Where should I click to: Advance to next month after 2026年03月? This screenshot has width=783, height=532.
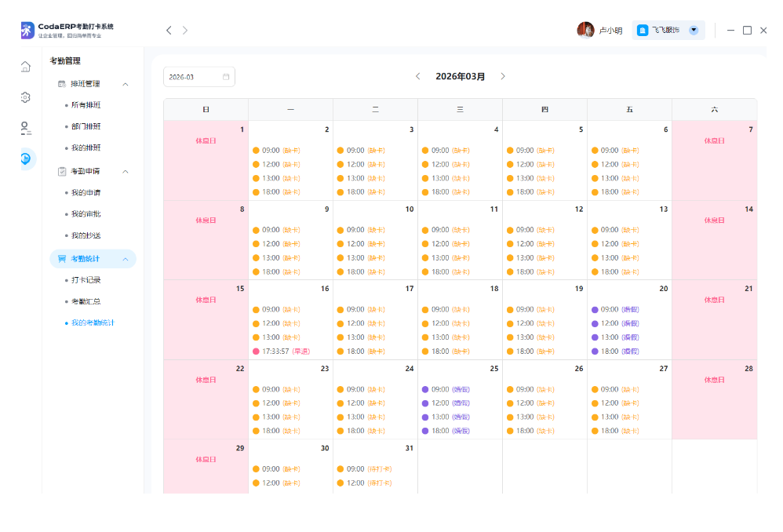pos(503,76)
